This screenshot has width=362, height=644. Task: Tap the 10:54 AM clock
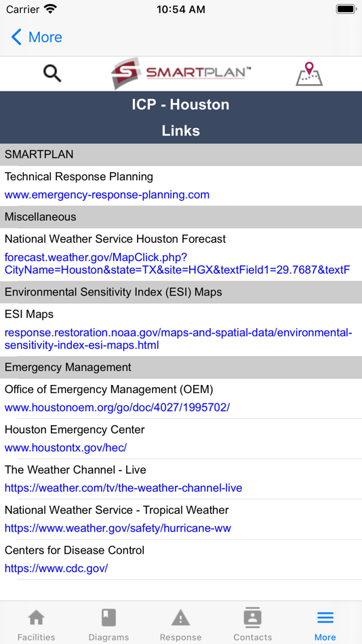coord(181,9)
